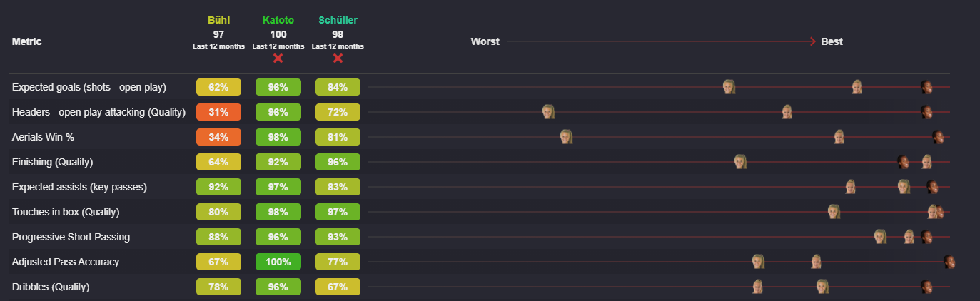
Task: Click Katoto's face marker on Progressive Short Passing row
Action: [926, 237]
